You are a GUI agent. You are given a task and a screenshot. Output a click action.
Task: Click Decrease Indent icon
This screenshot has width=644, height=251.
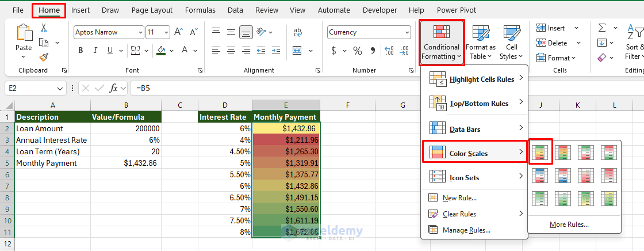tap(260, 50)
